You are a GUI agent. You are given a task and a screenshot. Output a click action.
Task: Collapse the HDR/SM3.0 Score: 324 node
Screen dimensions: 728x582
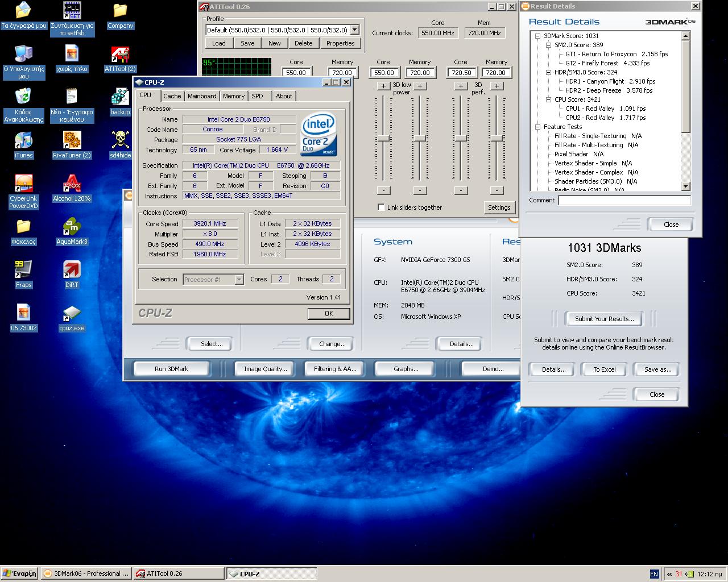click(549, 72)
